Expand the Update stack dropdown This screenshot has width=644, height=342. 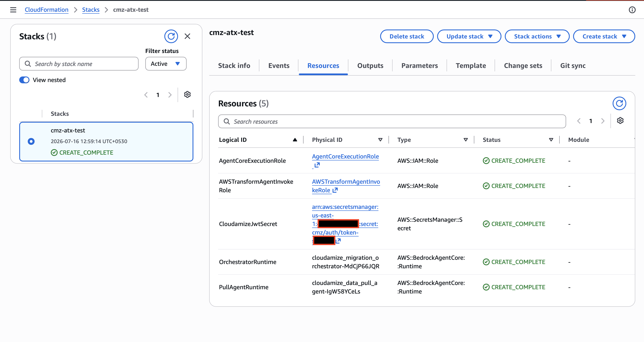tap(469, 37)
